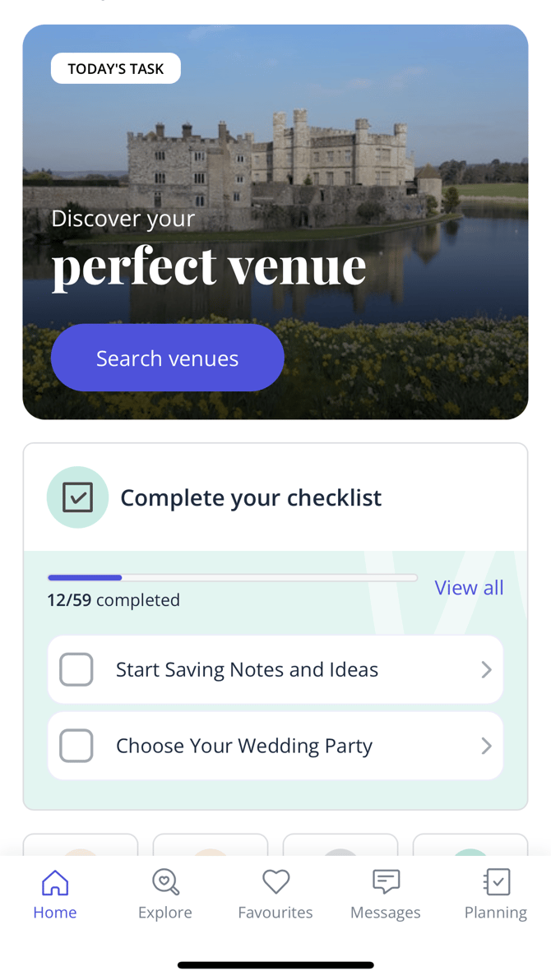Tap the Favourites heart icon

(x=275, y=883)
